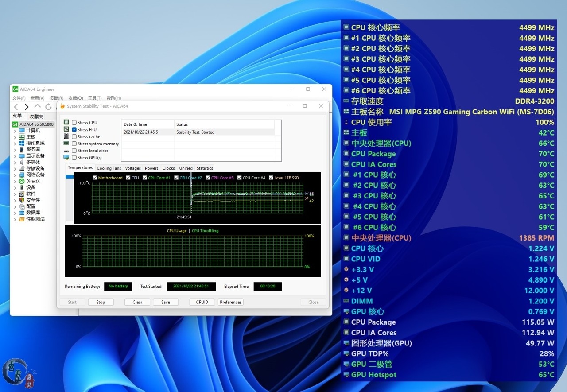Uncheck the Motherboard temperature graph checkbox
This screenshot has width=567, height=392.
pyautogui.click(x=95, y=178)
